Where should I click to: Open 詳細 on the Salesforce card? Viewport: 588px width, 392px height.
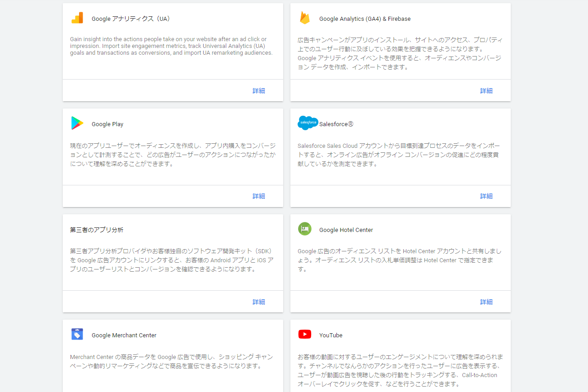point(486,196)
